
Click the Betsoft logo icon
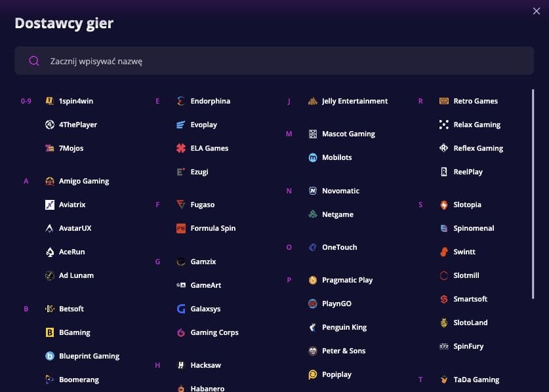50,309
